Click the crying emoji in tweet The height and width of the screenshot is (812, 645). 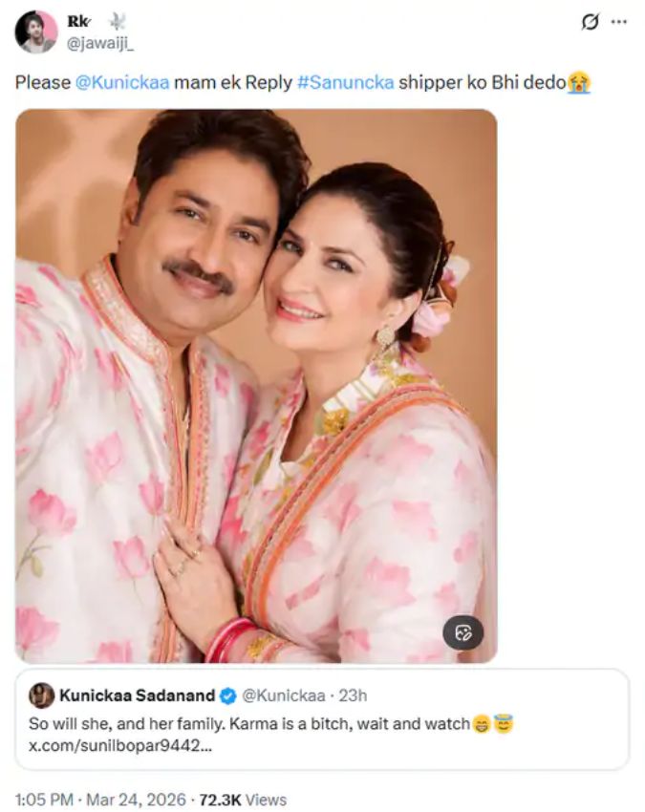[579, 83]
